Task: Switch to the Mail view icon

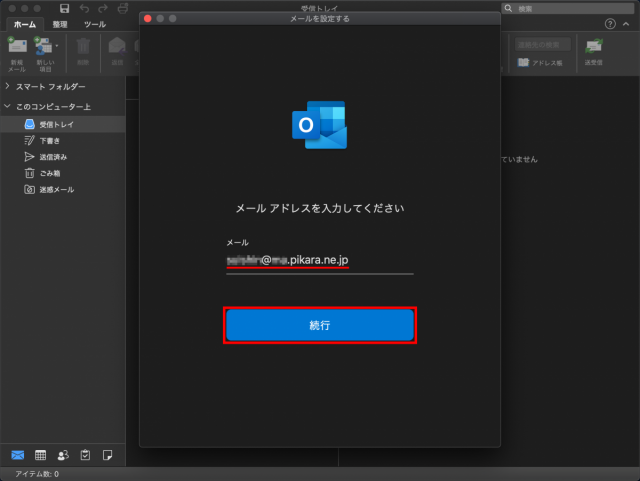Action: [x=18, y=454]
